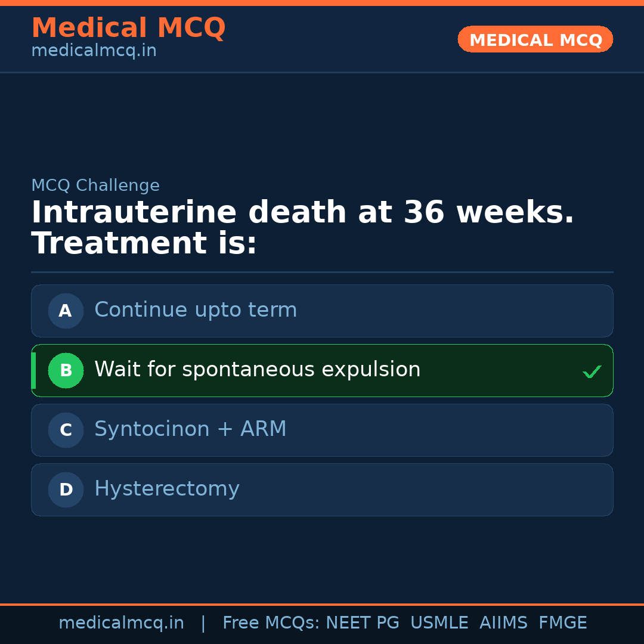Click the letter A circle icon
The height and width of the screenshot is (644, 644).
66,311
